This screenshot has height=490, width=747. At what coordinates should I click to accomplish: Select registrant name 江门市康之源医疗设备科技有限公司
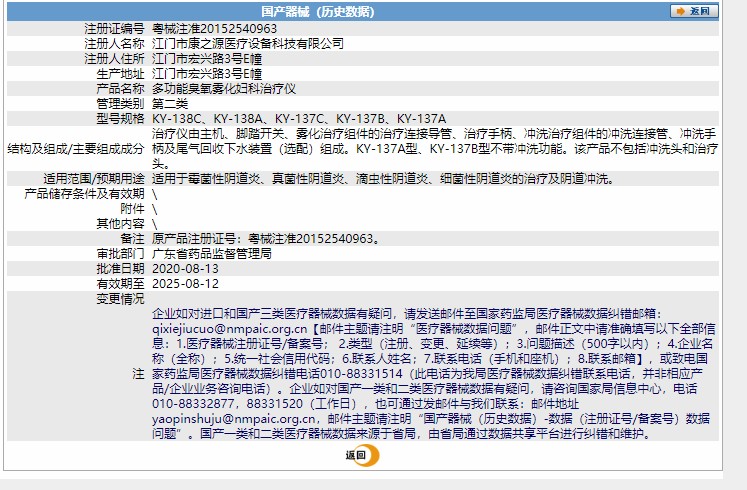248,44
